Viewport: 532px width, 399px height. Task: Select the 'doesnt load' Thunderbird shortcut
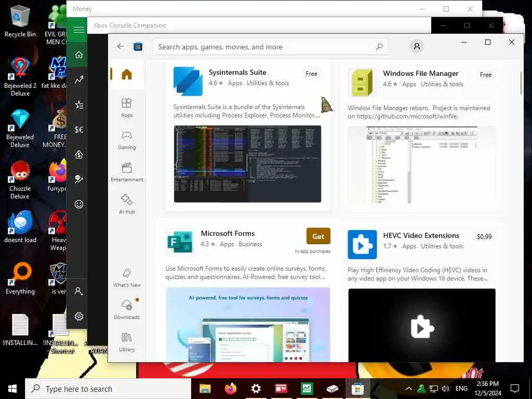(20, 227)
